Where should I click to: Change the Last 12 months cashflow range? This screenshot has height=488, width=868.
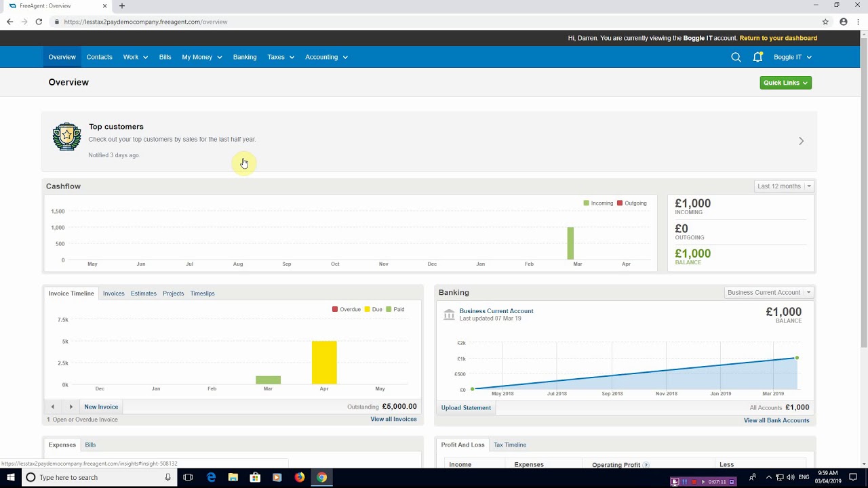783,186
